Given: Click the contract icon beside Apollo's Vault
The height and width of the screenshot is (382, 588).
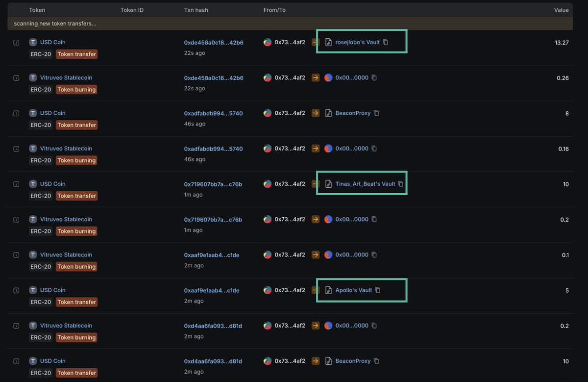Looking at the screenshot, I should click(329, 290).
